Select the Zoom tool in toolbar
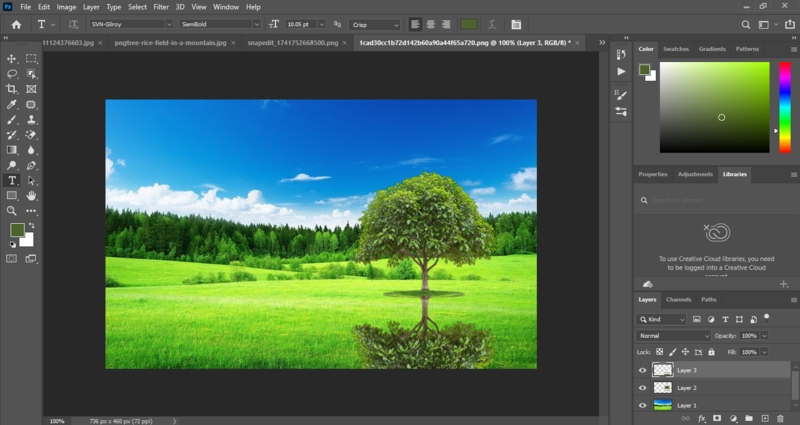This screenshot has width=800, height=425. tap(12, 211)
